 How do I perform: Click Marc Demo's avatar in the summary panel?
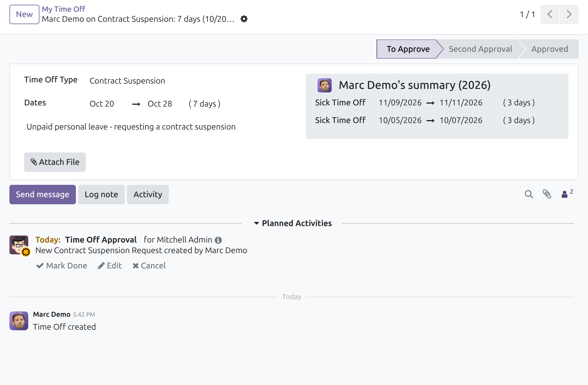tap(325, 85)
